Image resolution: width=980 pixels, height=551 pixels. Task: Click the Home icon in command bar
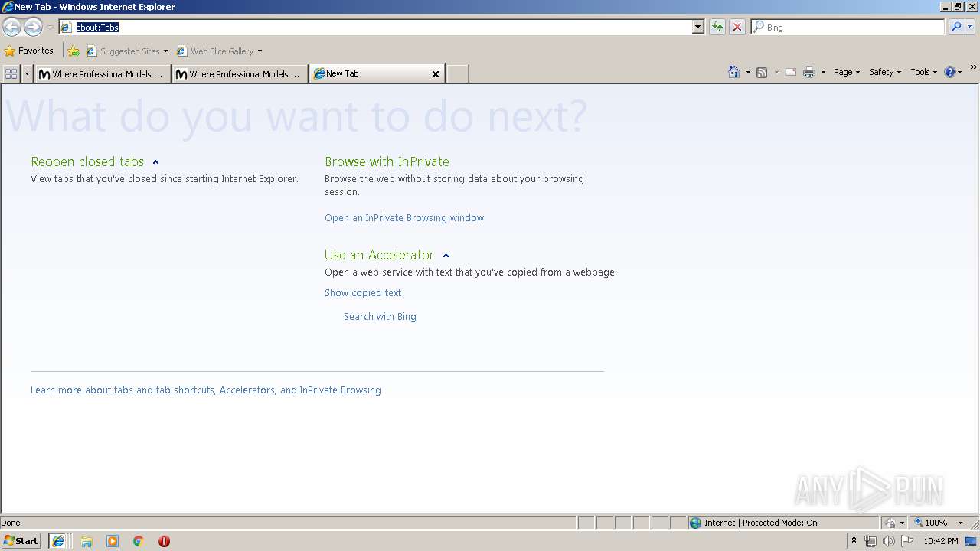point(734,72)
